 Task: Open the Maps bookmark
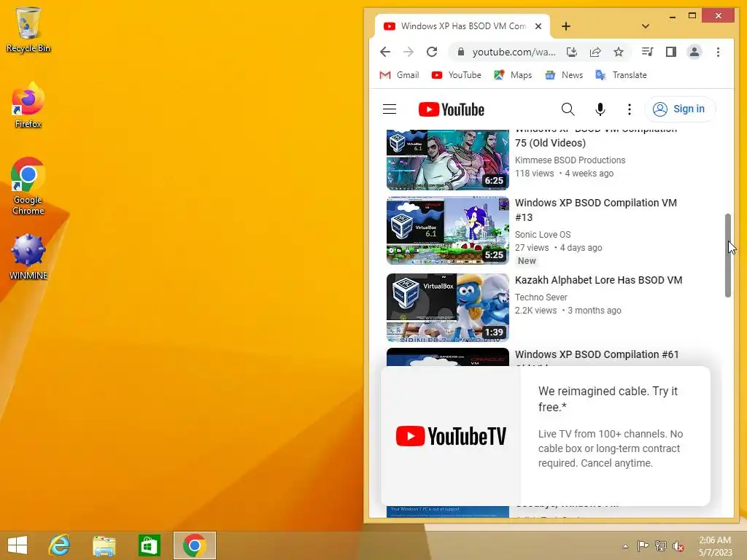[x=513, y=75]
